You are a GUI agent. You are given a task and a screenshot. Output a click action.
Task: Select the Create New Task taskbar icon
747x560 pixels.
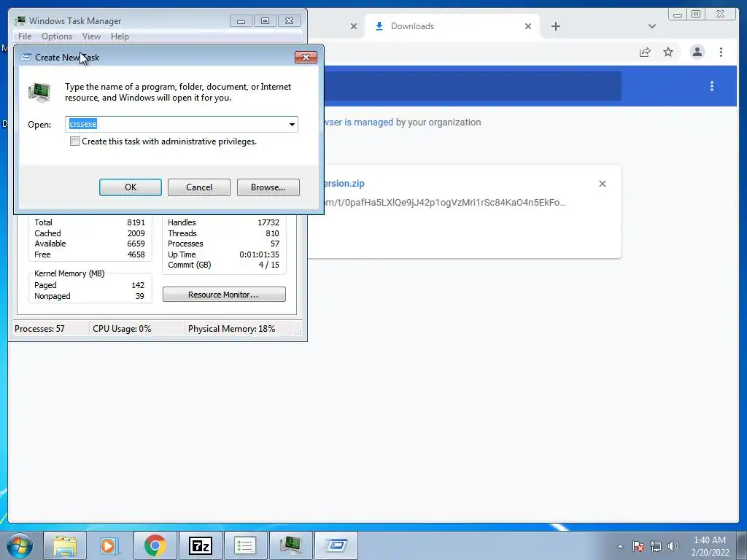[336, 545]
